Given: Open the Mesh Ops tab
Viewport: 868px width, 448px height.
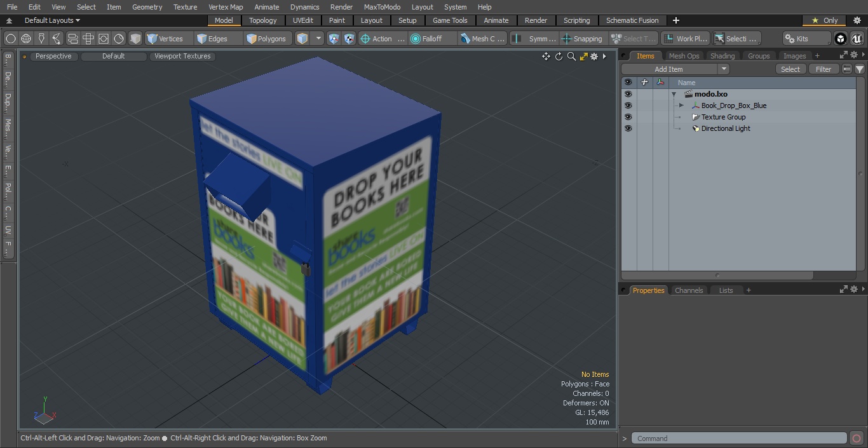Looking at the screenshot, I should click(684, 56).
